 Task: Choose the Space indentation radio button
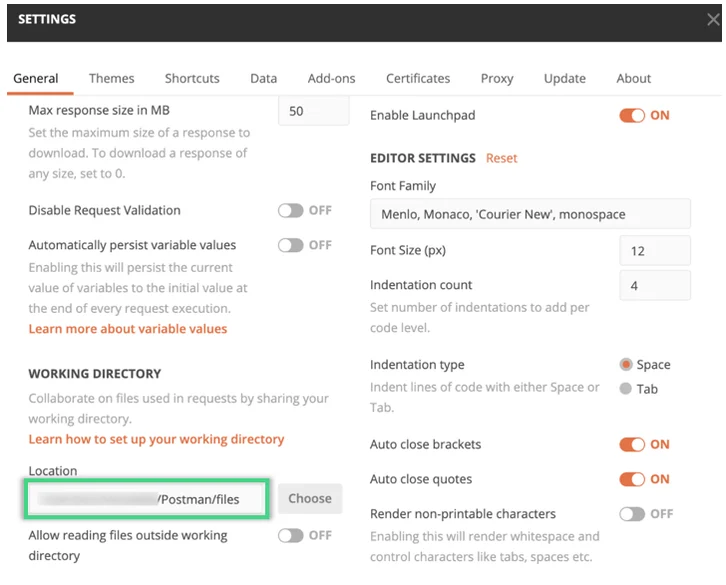(626, 365)
